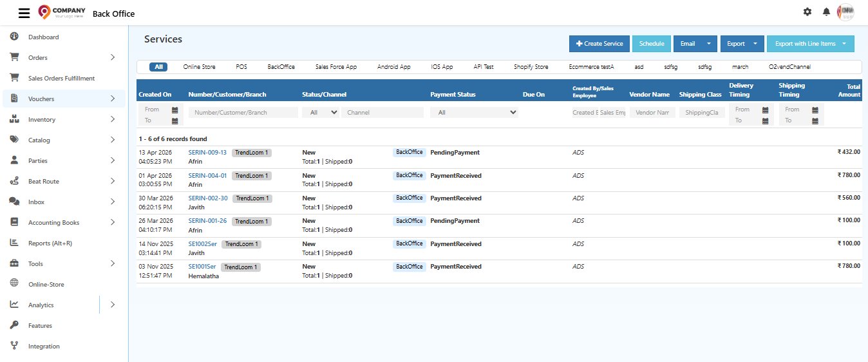The width and height of the screenshot is (868, 362).
Task: Click Beat Route icon
Action: (x=14, y=181)
